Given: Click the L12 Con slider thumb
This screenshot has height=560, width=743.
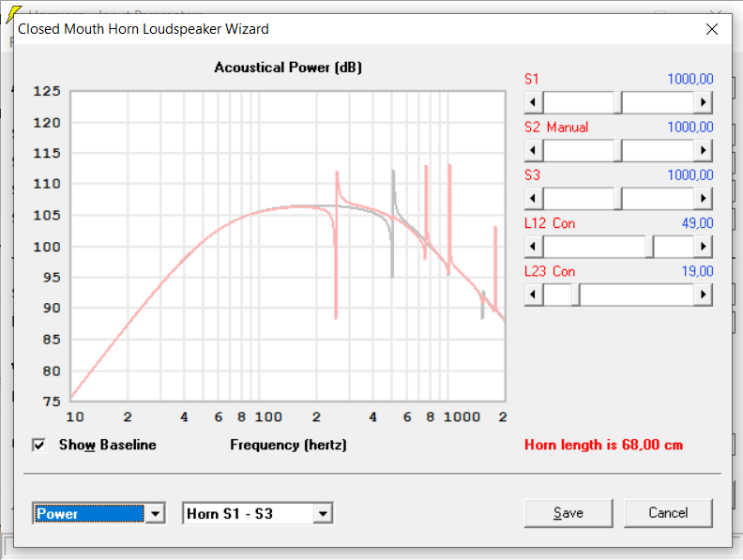Looking at the screenshot, I should point(649,247).
